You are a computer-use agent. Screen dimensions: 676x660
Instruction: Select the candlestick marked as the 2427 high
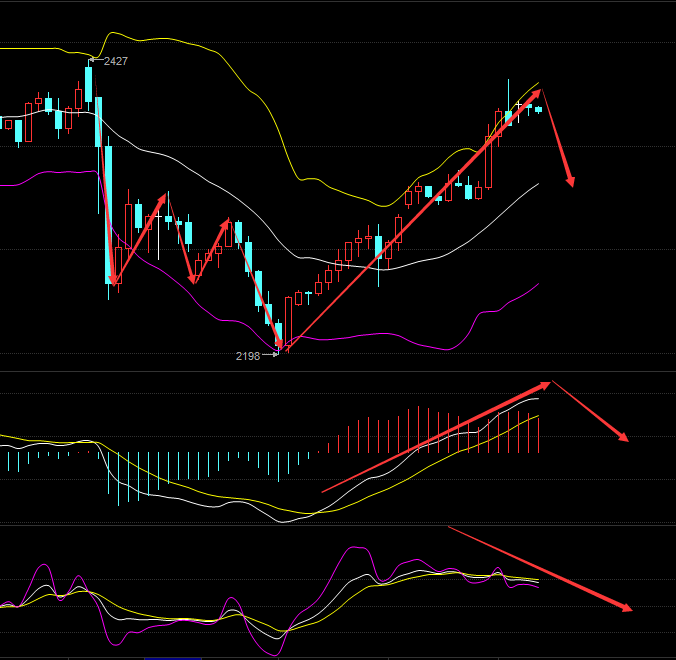coord(89,85)
